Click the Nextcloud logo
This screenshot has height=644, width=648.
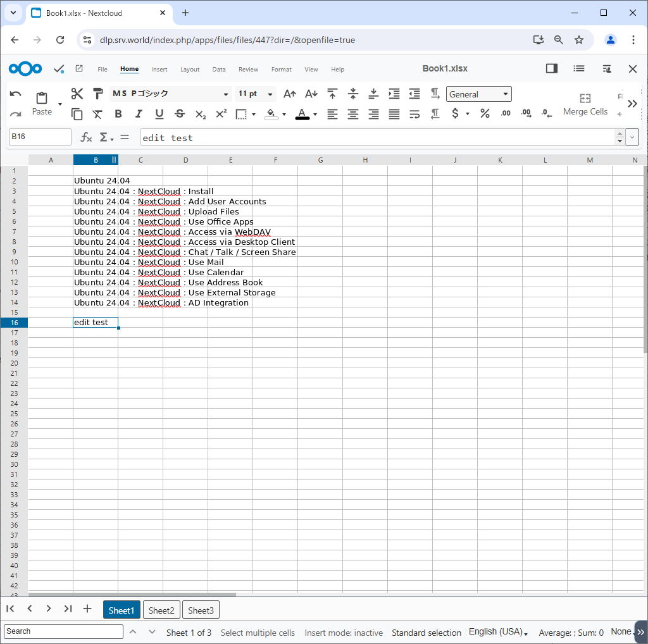click(x=25, y=68)
